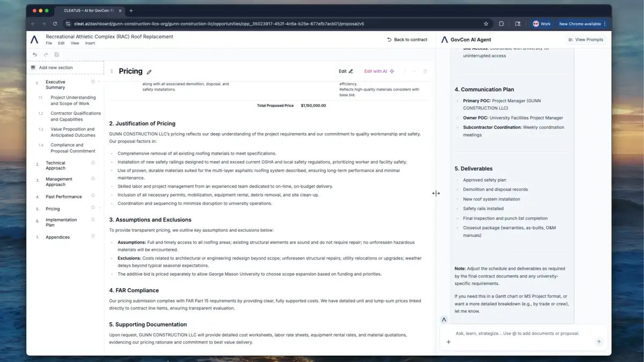Open Technical Approach section
The height and width of the screenshot is (362, 644).
point(55,165)
